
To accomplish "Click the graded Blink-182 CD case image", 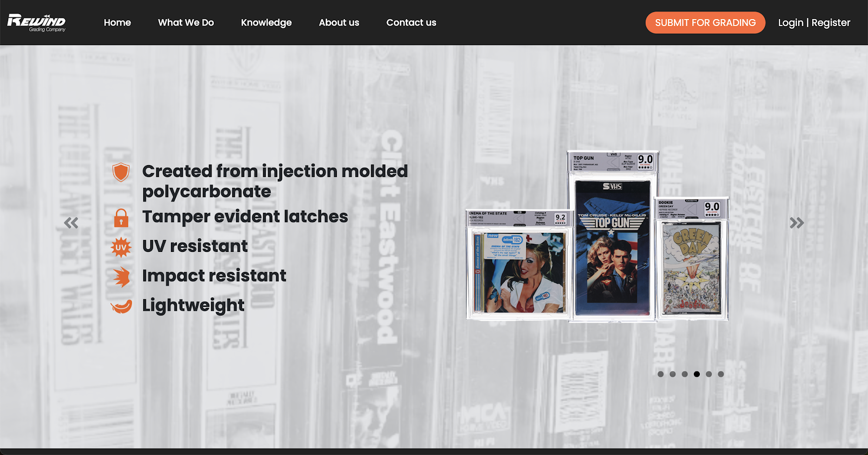I will [518, 264].
